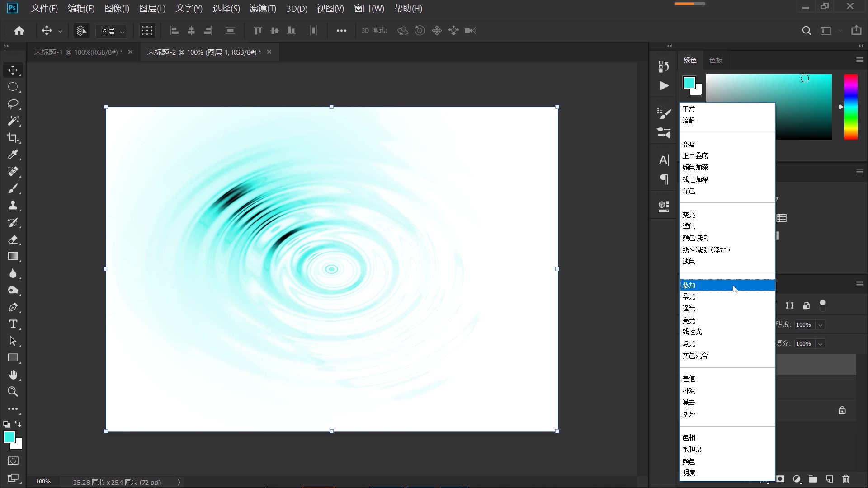868x488 pixels.
Task: Switch to 未标题-1 document tab
Action: [78, 52]
